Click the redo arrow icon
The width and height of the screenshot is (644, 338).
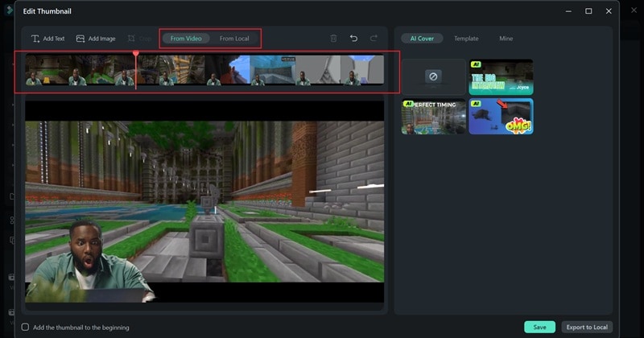(x=374, y=38)
